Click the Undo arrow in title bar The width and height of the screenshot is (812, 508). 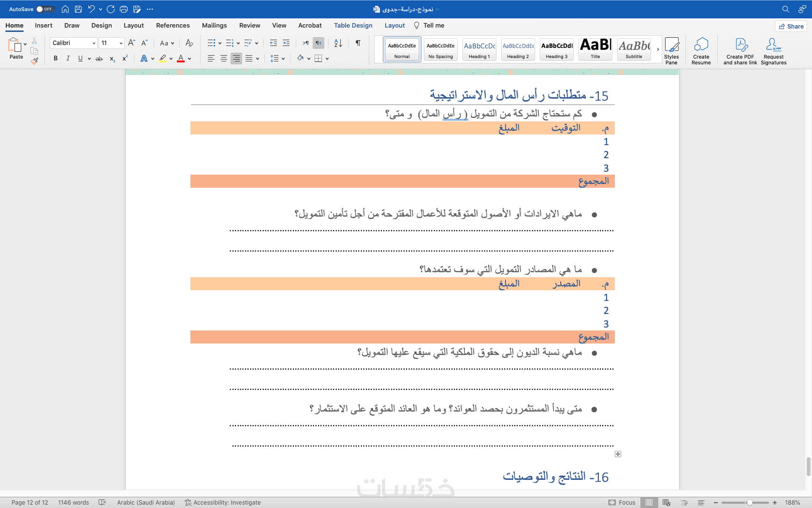[x=91, y=9]
